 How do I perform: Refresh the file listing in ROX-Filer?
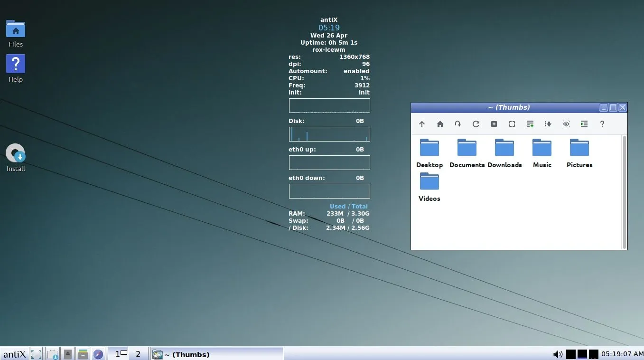(x=476, y=124)
